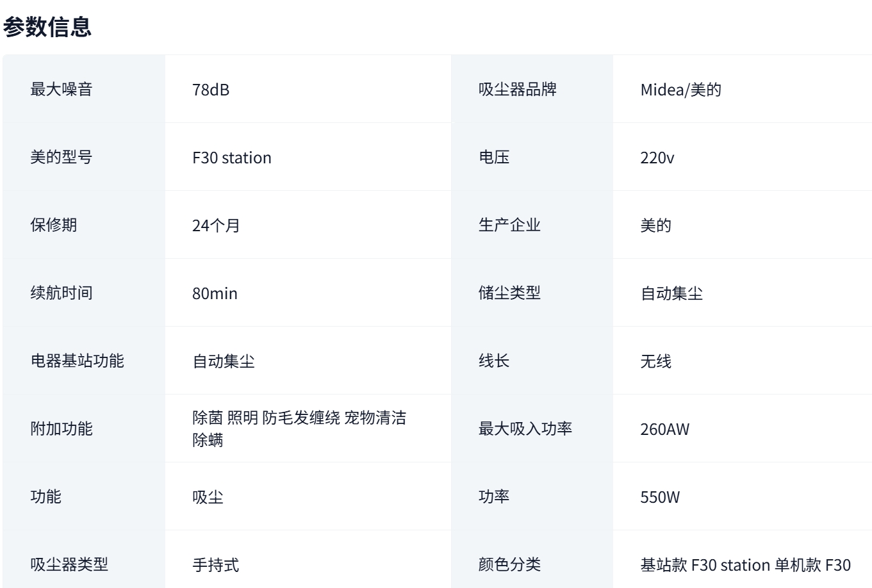The height and width of the screenshot is (588, 872).
Task: Click the 自动集尘 value beside 电器基站功能
Action: (x=224, y=361)
